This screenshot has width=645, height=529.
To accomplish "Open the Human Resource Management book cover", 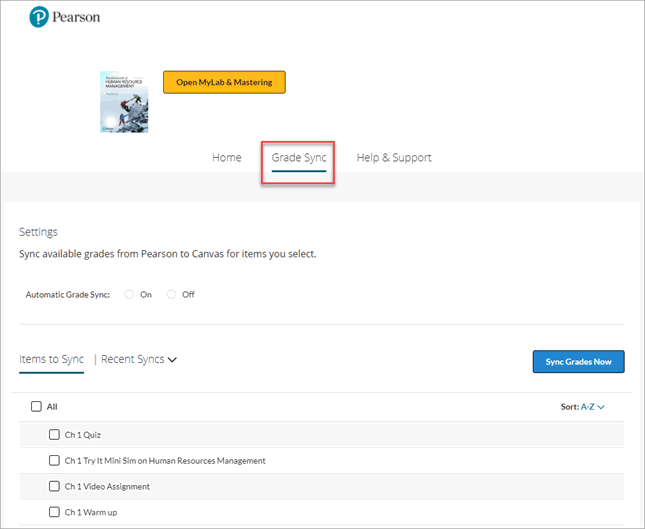I will point(124,102).
